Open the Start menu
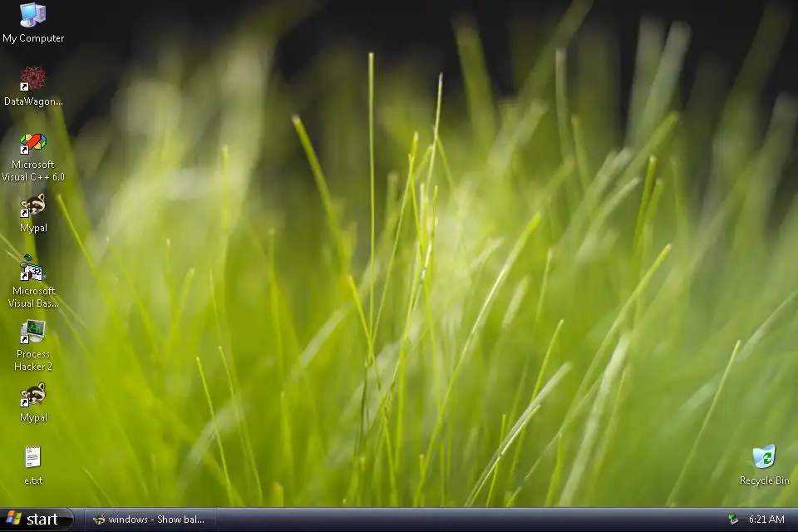The height and width of the screenshot is (532, 798). tap(37, 520)
